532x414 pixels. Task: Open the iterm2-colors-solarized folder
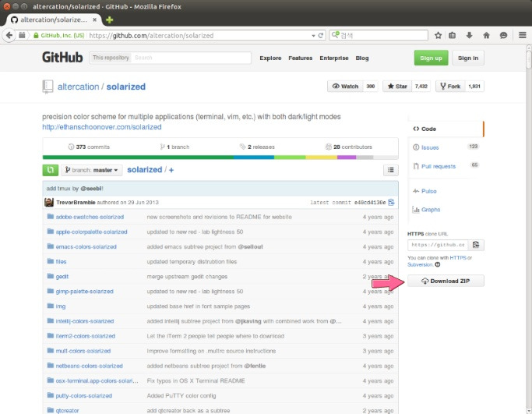tap(86, 336)
